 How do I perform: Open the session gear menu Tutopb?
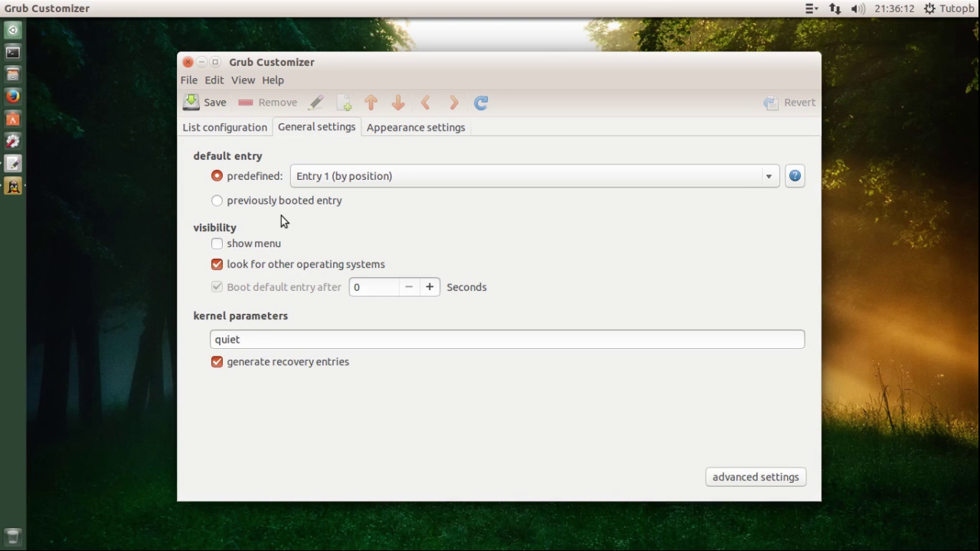[949, 8]
